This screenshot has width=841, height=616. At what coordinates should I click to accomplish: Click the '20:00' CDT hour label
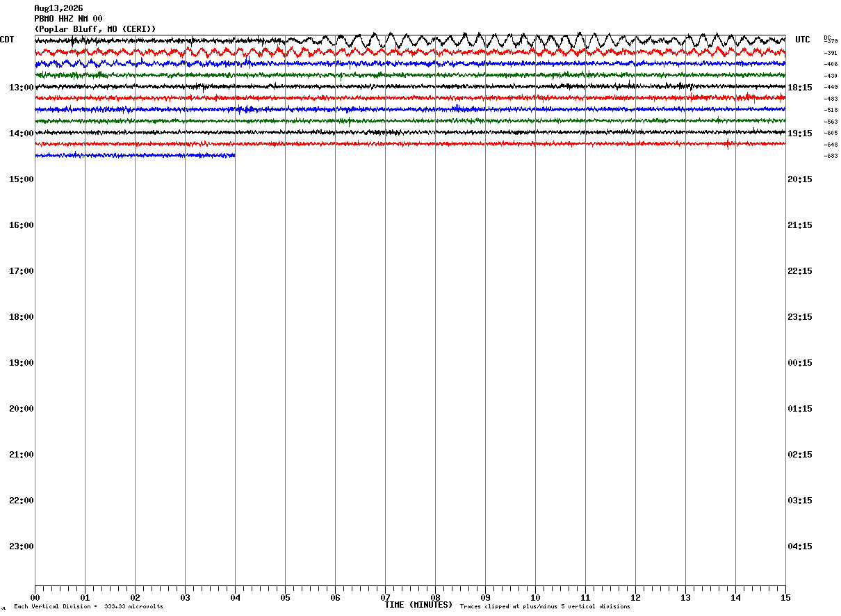(x=22, y=409)
